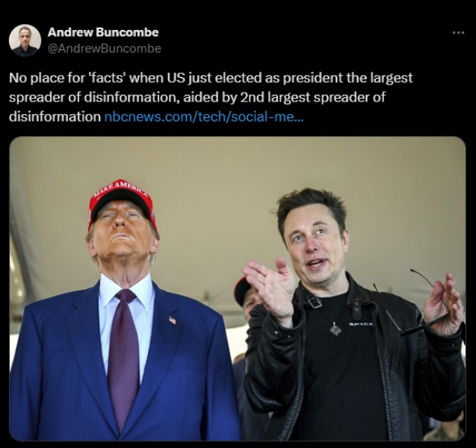Viewport: 476px width, 448px height.
Task: Follow the nbcnews.com/tech/social-me... link
Action: coord(204,116)
